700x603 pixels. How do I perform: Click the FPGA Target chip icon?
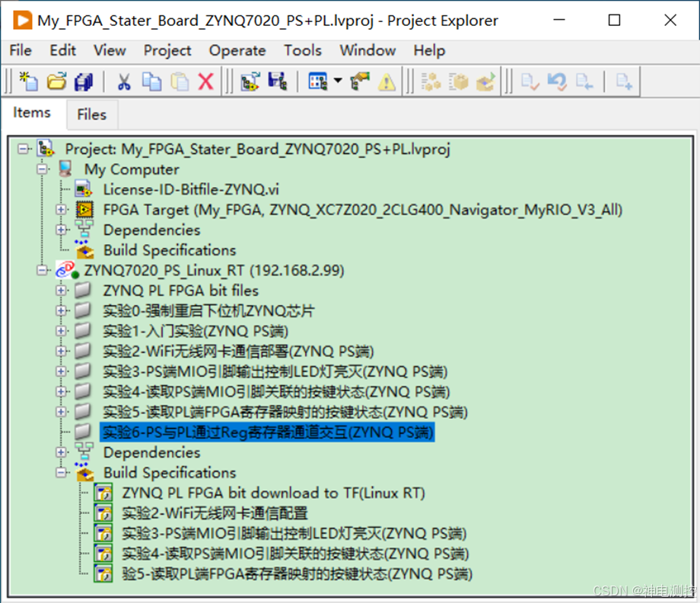pyautogui.click(x=84, y=210)
